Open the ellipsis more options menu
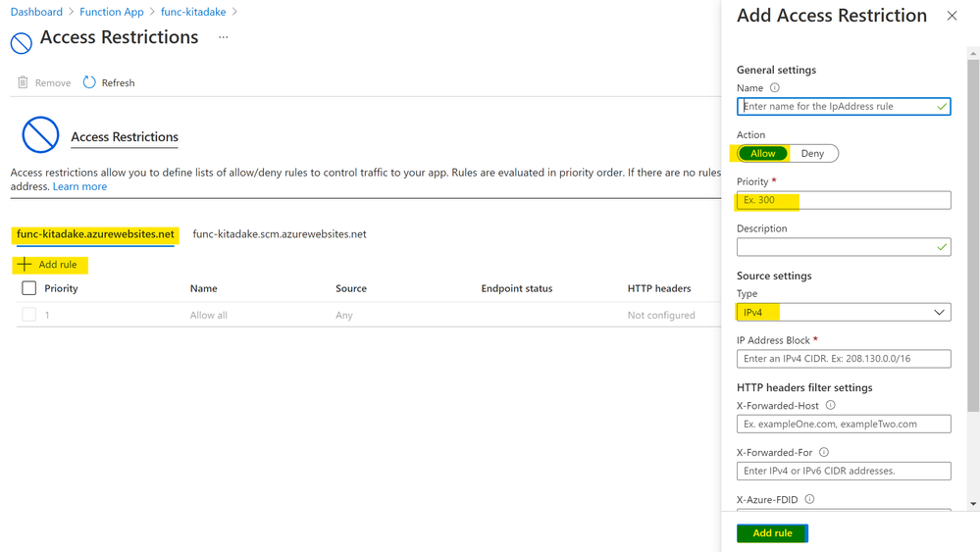This screenshot has width=980, height=552. pyautogui.click(x=223, y=37)
